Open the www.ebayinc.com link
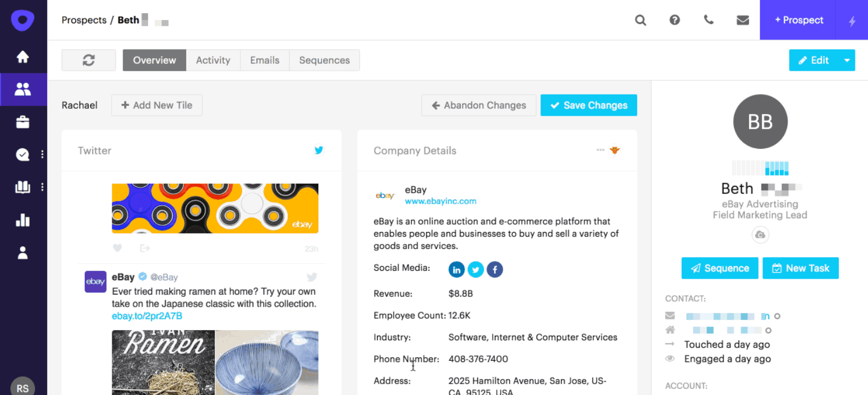 (440, 201)
